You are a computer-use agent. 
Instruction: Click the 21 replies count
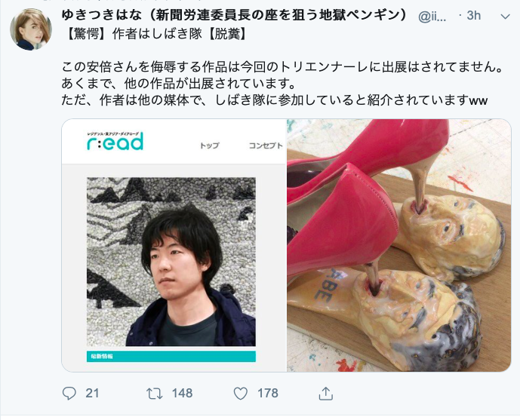click(x=92, y=393)
